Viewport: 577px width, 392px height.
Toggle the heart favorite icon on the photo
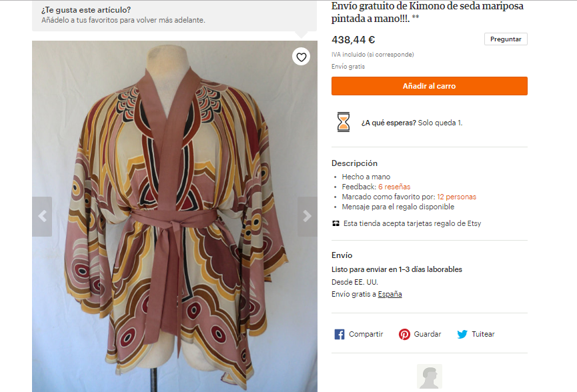coord(302,57)
